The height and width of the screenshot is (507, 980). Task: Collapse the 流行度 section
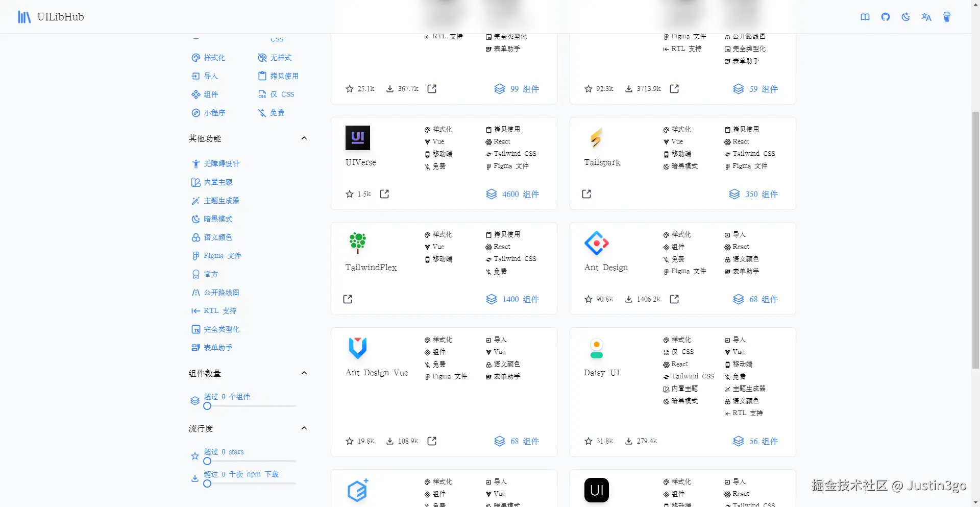pos(304,428)
